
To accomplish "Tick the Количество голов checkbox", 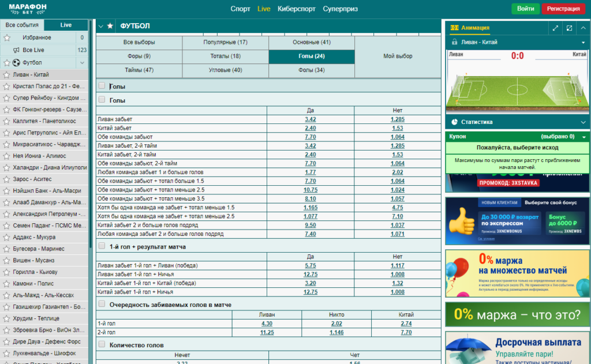I will [x=102, y=344].
